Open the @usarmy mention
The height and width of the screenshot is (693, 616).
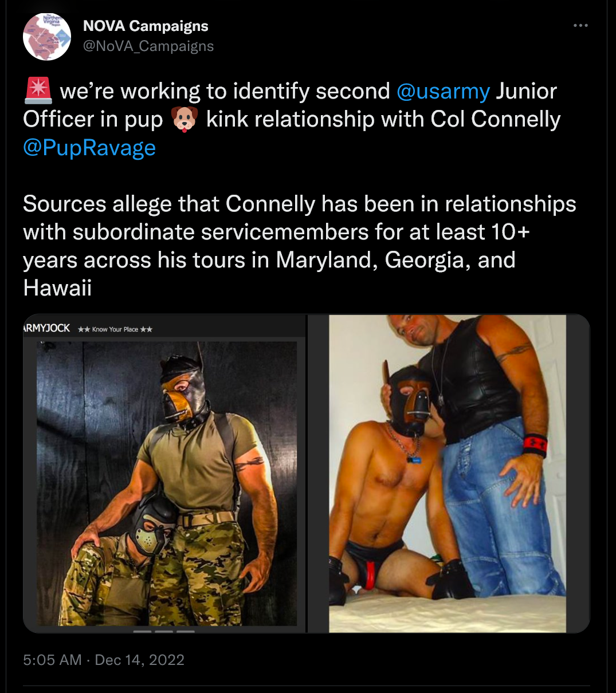tap(443, 91)
